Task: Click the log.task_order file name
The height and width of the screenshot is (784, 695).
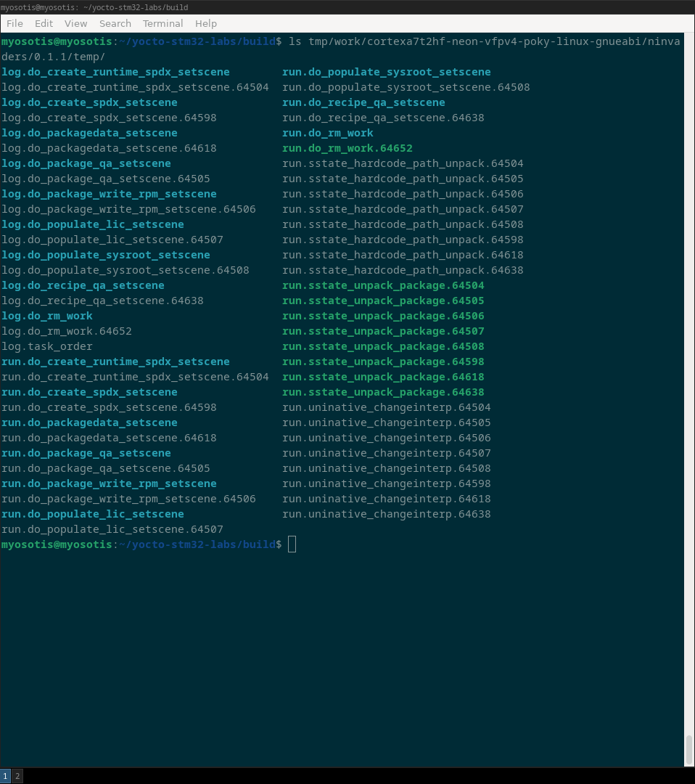Action: pos(47,346)
